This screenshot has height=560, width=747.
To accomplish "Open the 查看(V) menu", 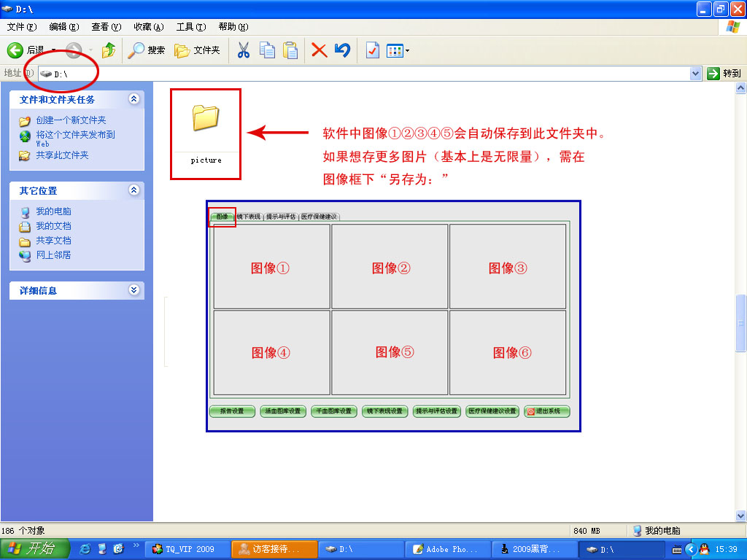I will 106,27.
